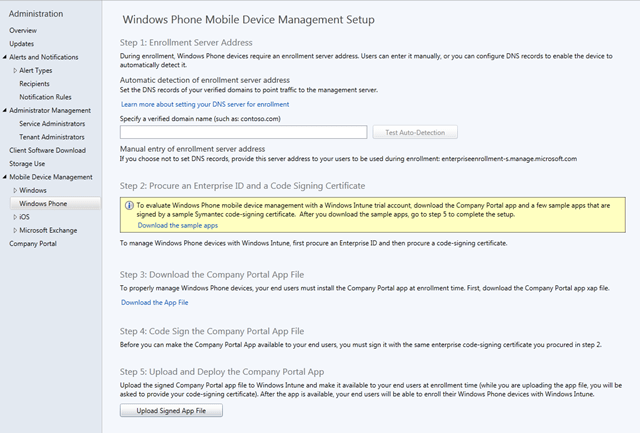The image size is (640, 433).
Task: Open Storage Use page
Action: click(27, 164)
